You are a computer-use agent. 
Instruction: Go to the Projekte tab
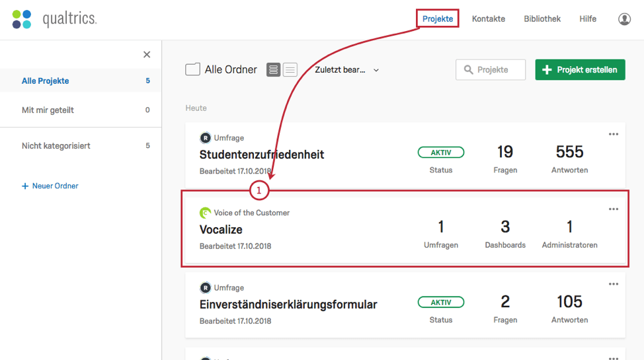[438, 19]
